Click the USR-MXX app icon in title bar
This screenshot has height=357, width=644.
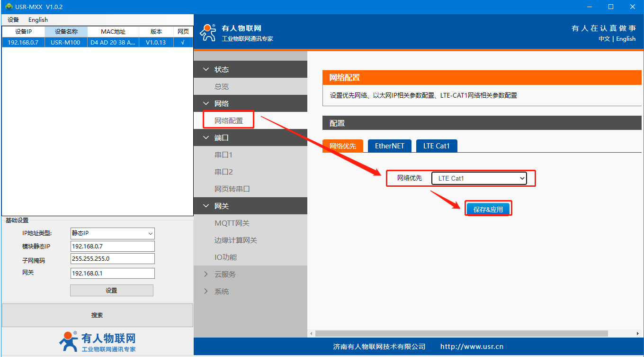[9, 7]
